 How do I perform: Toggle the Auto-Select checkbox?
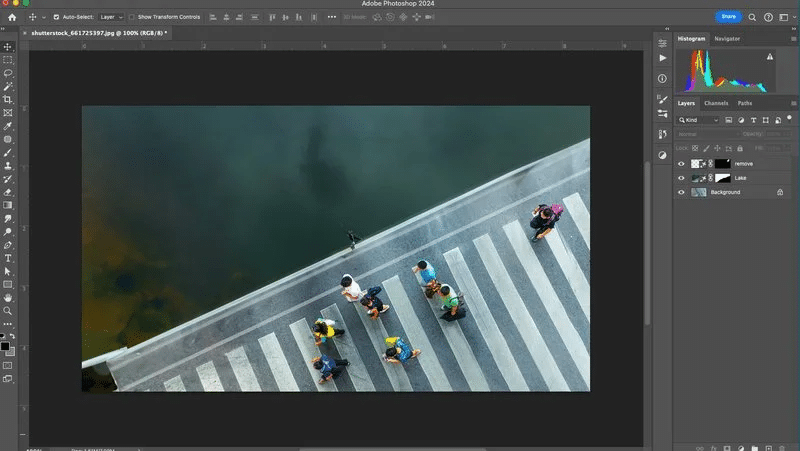click(x=56, y=17)
